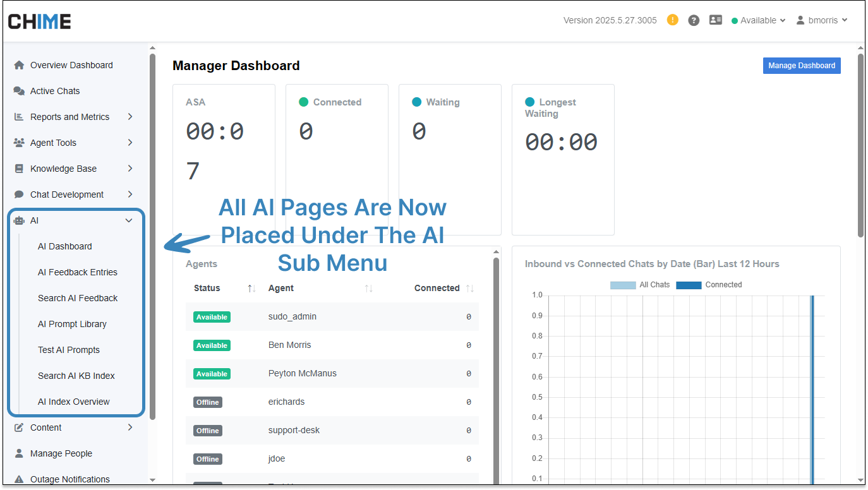Screen dimensions: 868x490
Task: Click the contact card icon in header
Action: [715, 20]
